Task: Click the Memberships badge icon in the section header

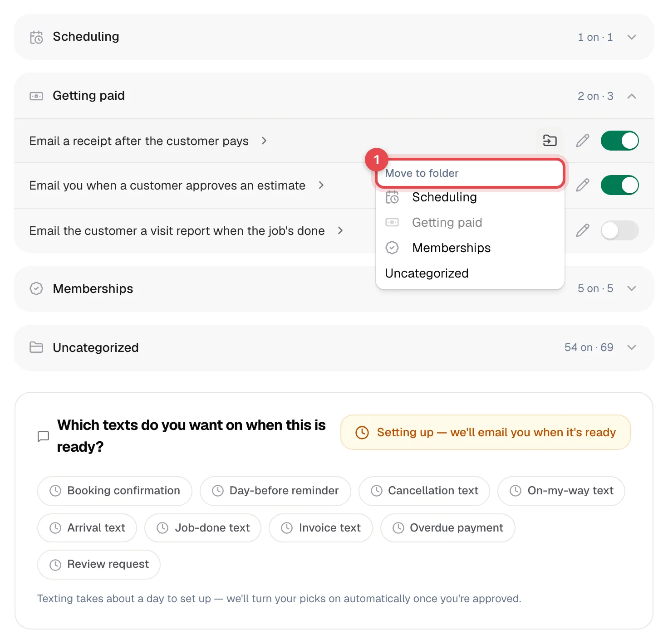Action: [36, 288]
